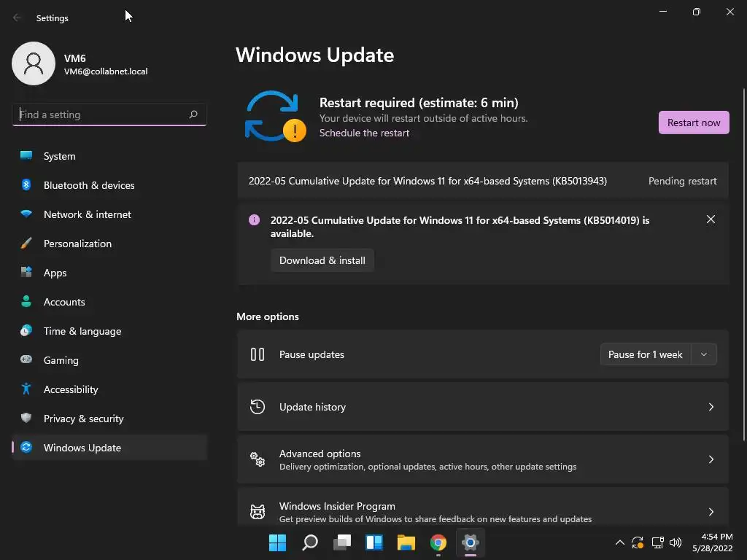
Task: Open the Pause duration dropdown arrow
Action: click(x=704, y=354)
